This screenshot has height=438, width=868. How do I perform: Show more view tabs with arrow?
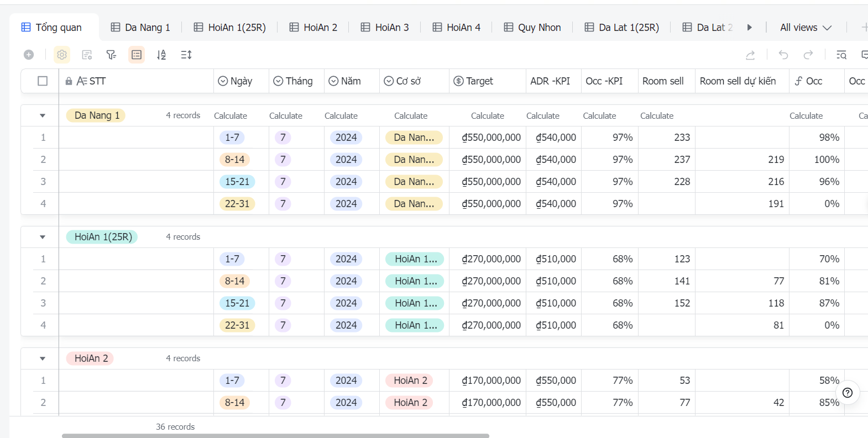tap(750, 27)
